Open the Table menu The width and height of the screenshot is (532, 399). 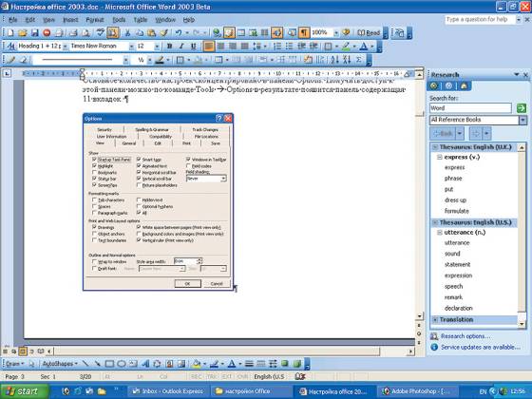(141, 20)
